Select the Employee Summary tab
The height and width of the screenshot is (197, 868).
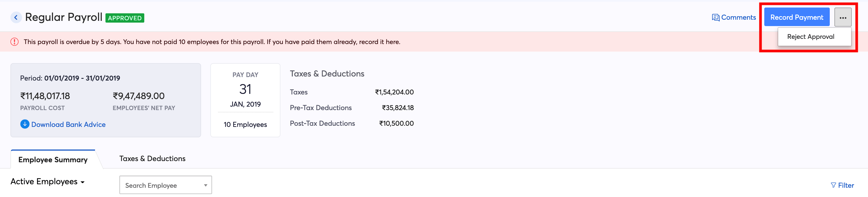(x=53, y=160)
